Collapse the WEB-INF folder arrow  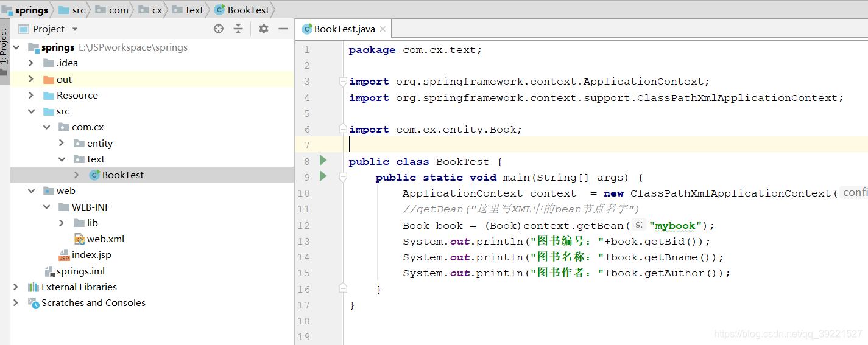pyautogui.click(x=46, y=207)
